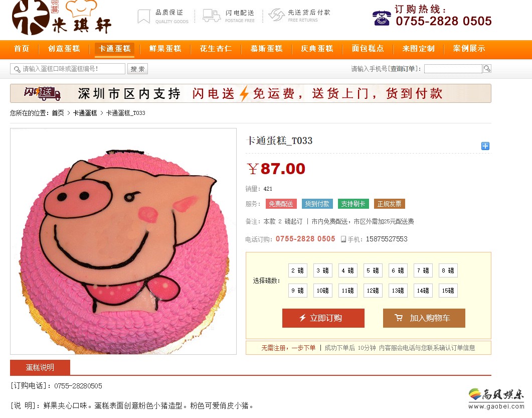
Task: Click the 加入购物车 cart button
Action: [x=424, y=318]
